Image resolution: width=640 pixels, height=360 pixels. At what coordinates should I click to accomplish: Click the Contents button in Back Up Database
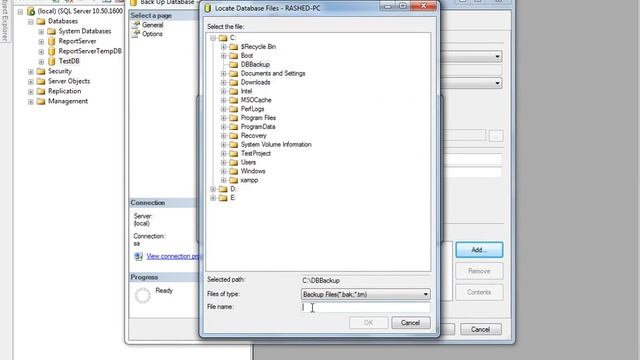point(479,292)
